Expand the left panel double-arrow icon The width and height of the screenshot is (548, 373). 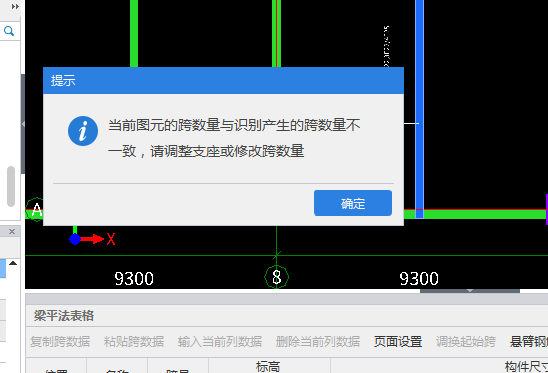click(15, 6)
